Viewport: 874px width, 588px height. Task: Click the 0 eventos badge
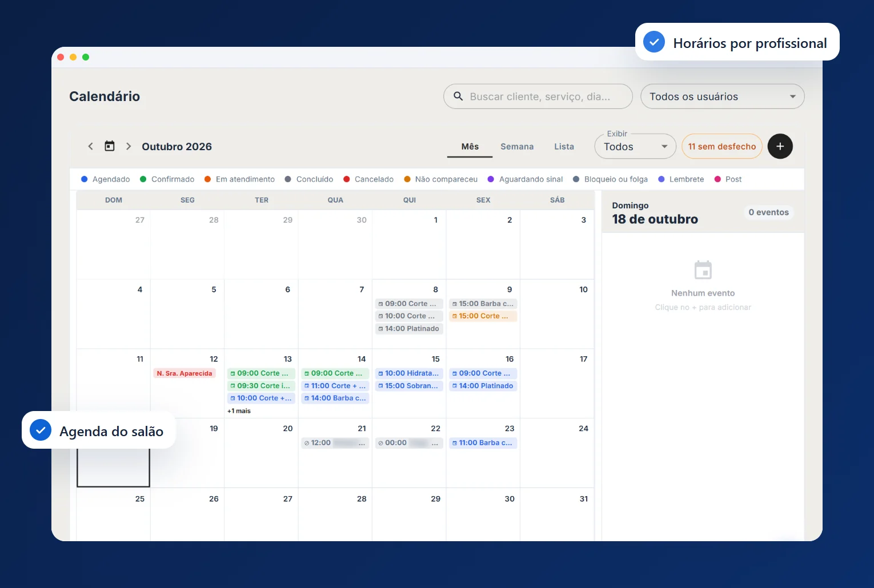pyautogui.click(x=768, y=212)
